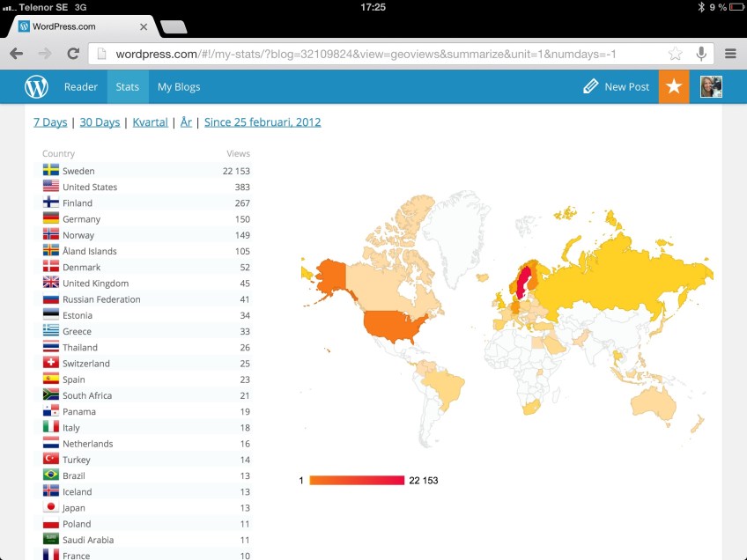Bookmark page with star icon in address bar
Viewport: 747px width, 560px height.
pos(675,54)
